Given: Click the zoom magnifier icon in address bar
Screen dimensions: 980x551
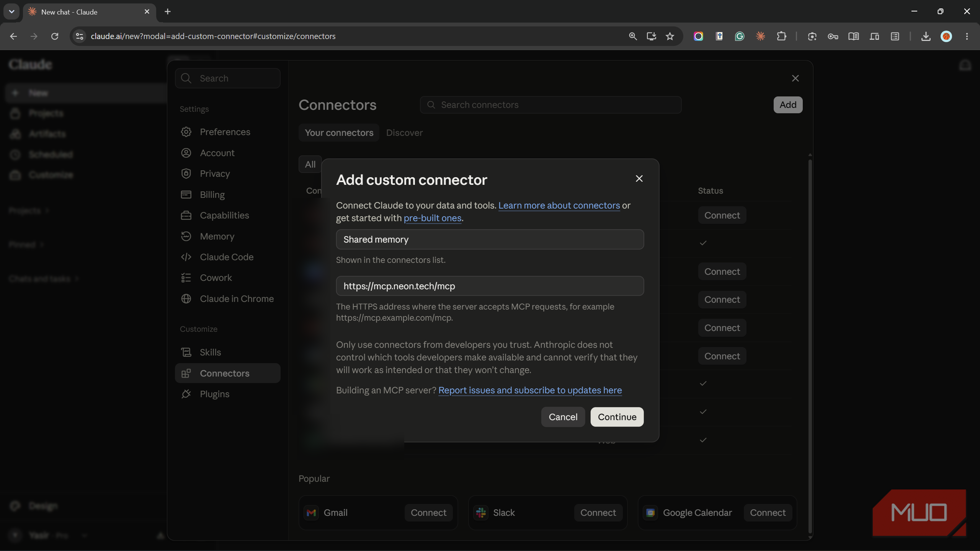Looking at the screenshot, I should coord(633,36).
